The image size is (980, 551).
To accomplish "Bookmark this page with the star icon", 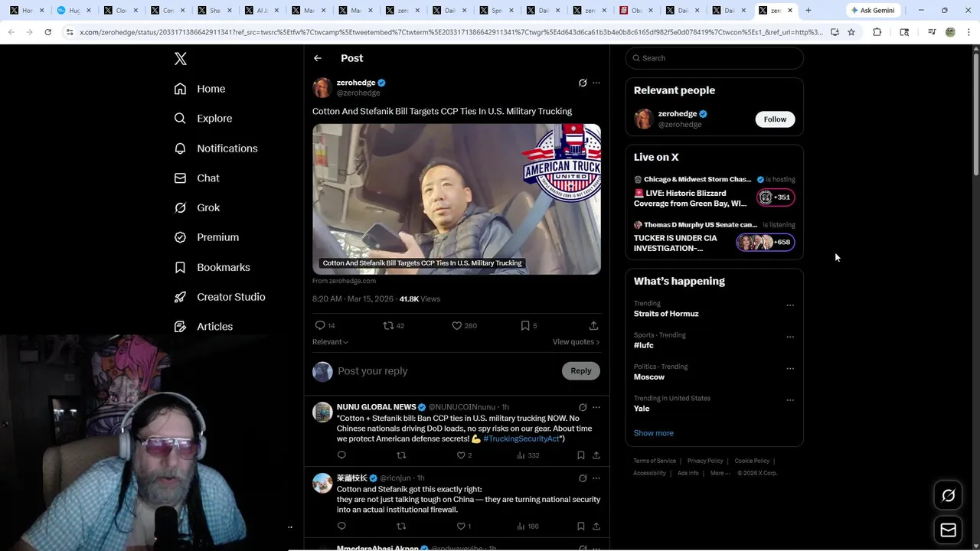I will 851,32.
